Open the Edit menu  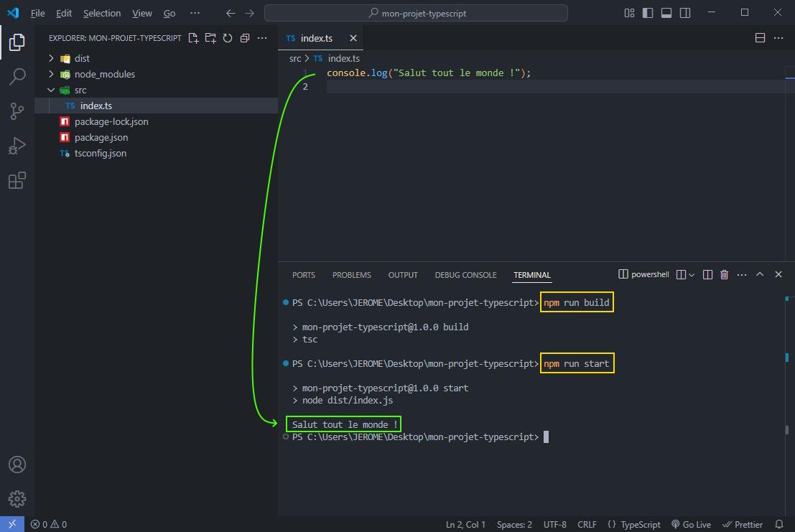point(64,13)
